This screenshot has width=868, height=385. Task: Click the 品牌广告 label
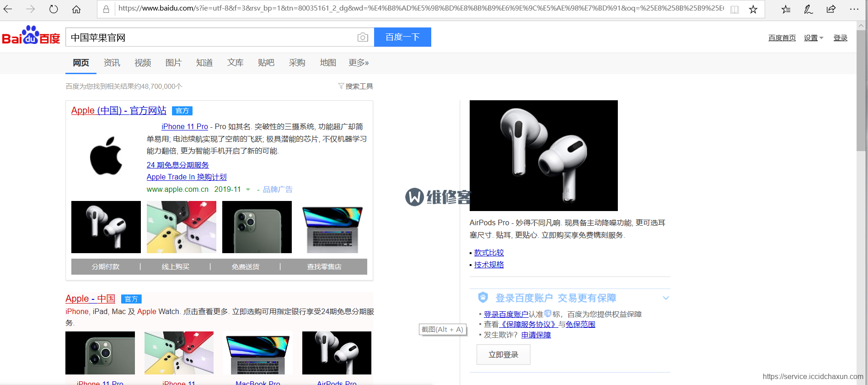pos(278,189)
